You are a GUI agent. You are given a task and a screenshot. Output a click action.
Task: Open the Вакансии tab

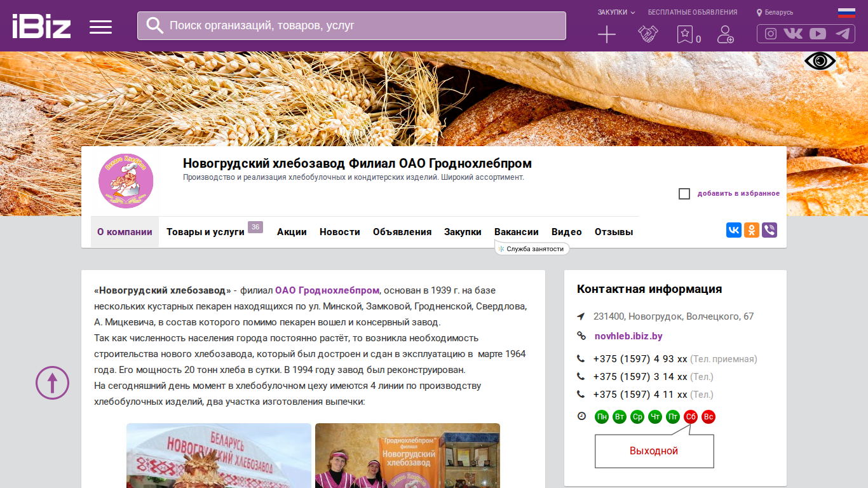(x=517, y=232)
